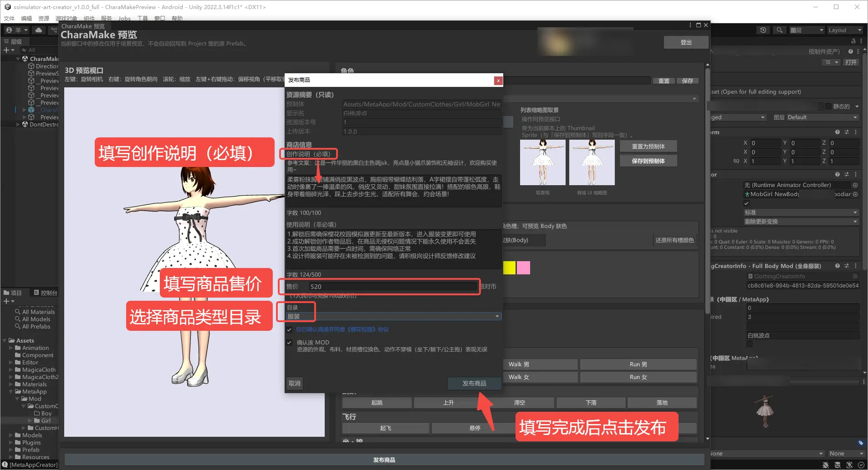
Task: Open the 目录 服装 category dropdown
Action: [393, 316]
